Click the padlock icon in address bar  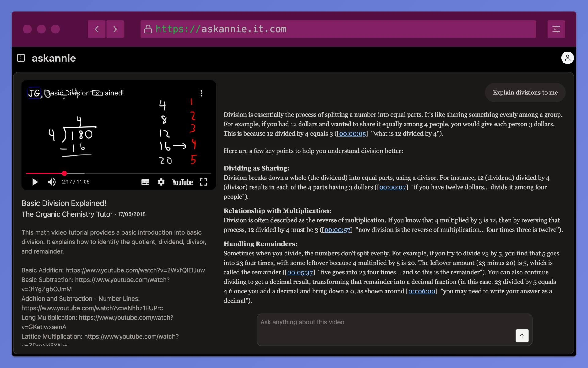coord(148,29)
